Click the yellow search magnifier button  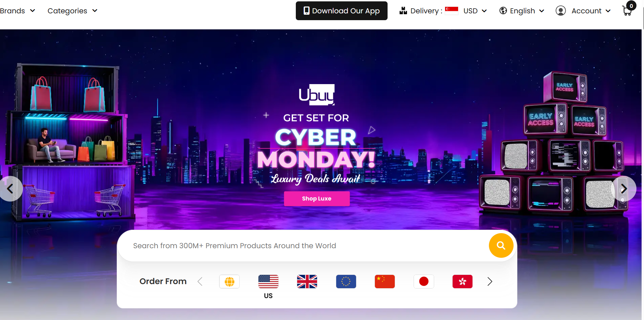[x=501, y=245]
